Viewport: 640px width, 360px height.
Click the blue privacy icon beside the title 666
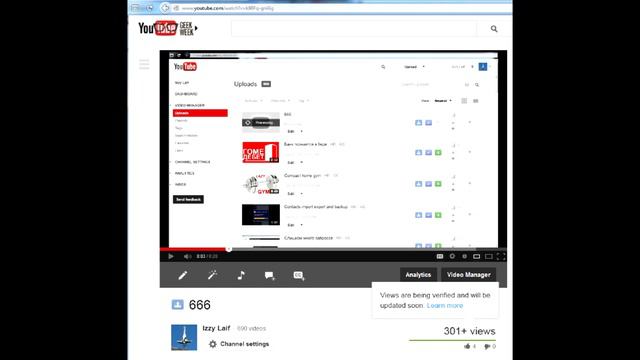point(178,304)
